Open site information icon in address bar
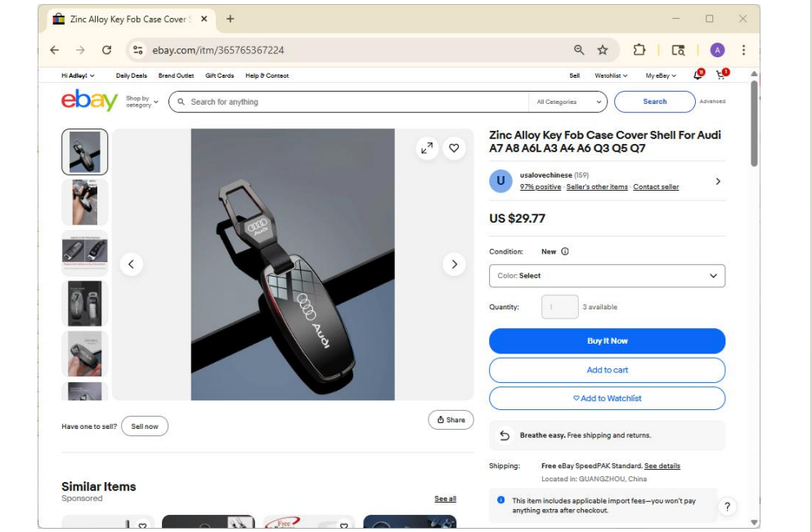 click(x=137, y=50)
